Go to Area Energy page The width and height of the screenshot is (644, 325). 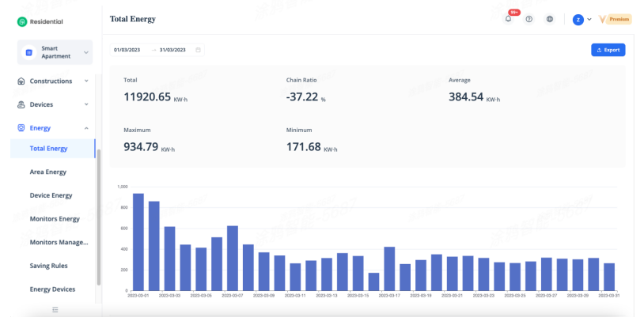pyautogui.click(x=48, y=172)
